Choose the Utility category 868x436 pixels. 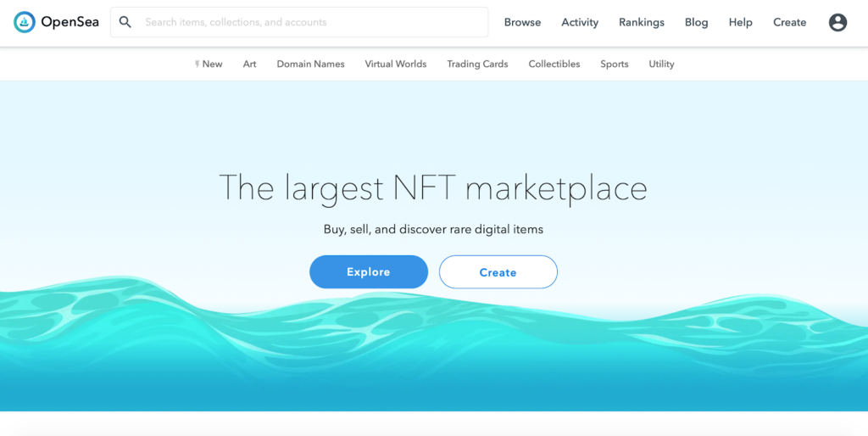click(x=661, y=64)
